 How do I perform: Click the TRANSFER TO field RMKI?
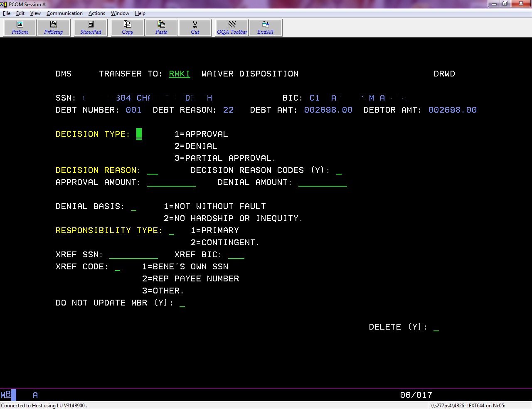179,74
